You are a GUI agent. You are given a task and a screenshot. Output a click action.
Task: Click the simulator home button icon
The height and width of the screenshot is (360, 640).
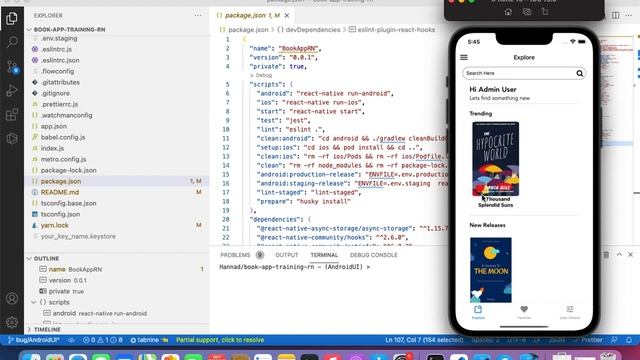click(x=508, y=12)
